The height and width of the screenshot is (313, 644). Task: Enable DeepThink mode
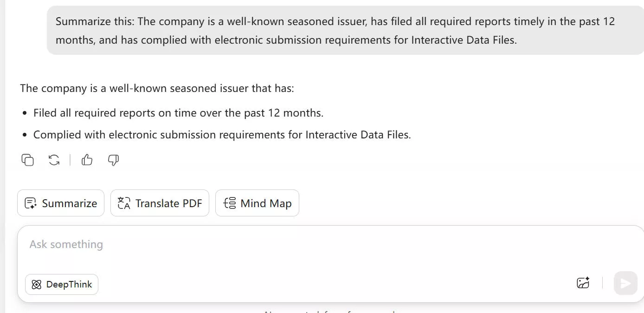point(61,284)
